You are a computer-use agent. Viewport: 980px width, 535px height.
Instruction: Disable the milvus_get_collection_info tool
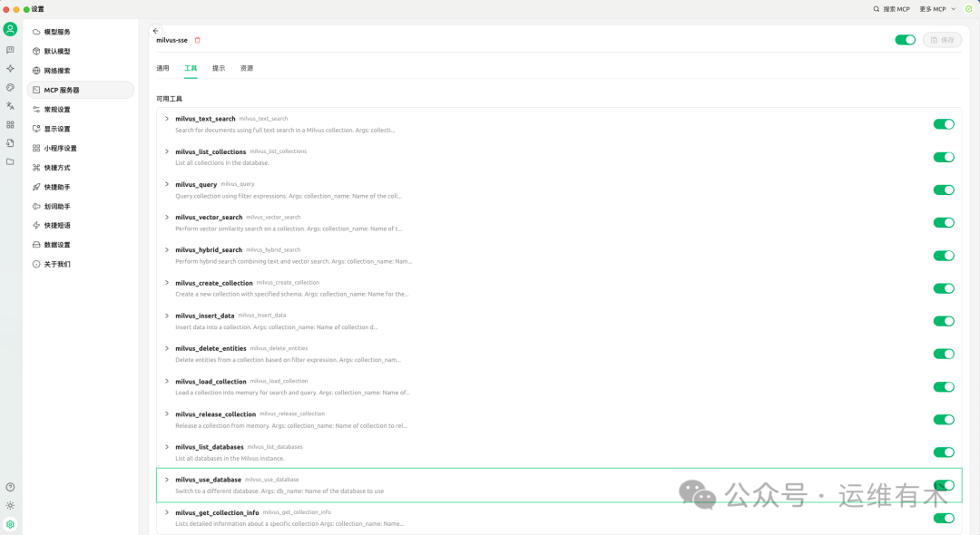click(944, 518)
